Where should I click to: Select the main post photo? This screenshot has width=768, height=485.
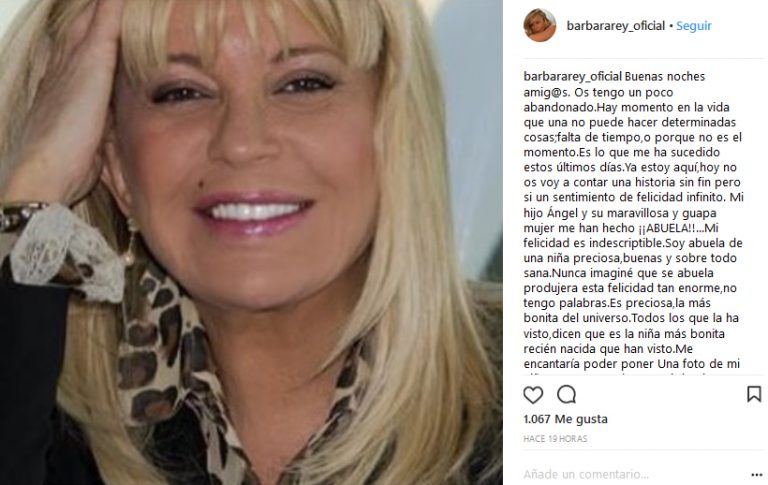(x=251, y=242)
